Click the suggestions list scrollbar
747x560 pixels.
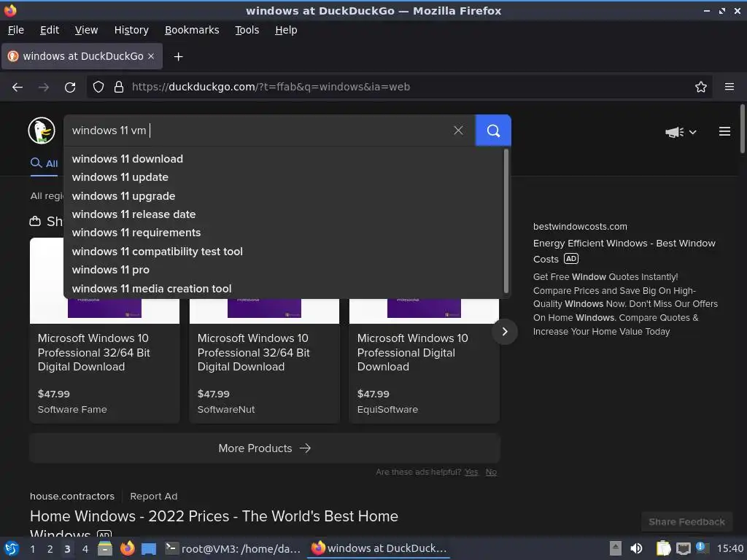(506, 222)
